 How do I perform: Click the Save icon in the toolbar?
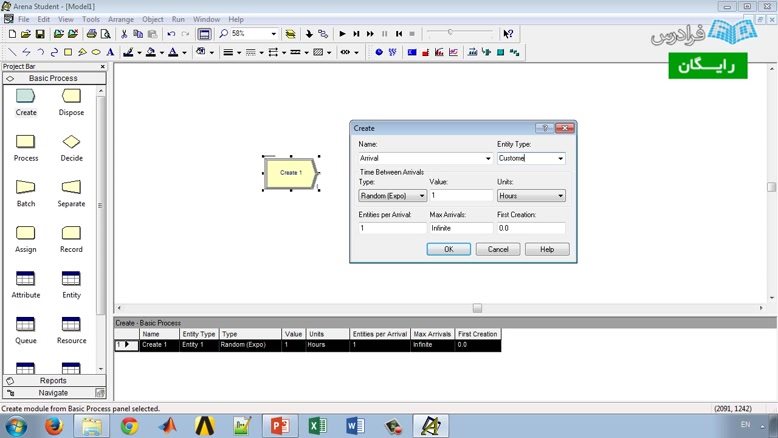coord(40,34)
